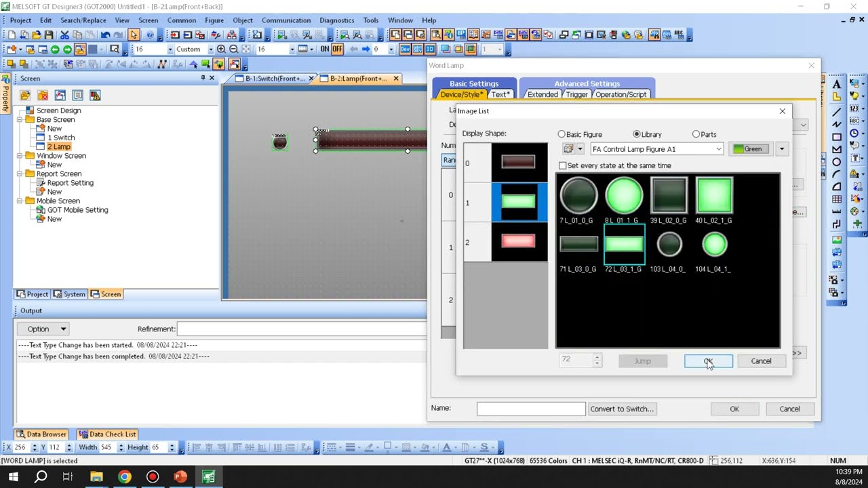
Task: Click the Undo arrow icon
Action: click(x=105, y=35)
